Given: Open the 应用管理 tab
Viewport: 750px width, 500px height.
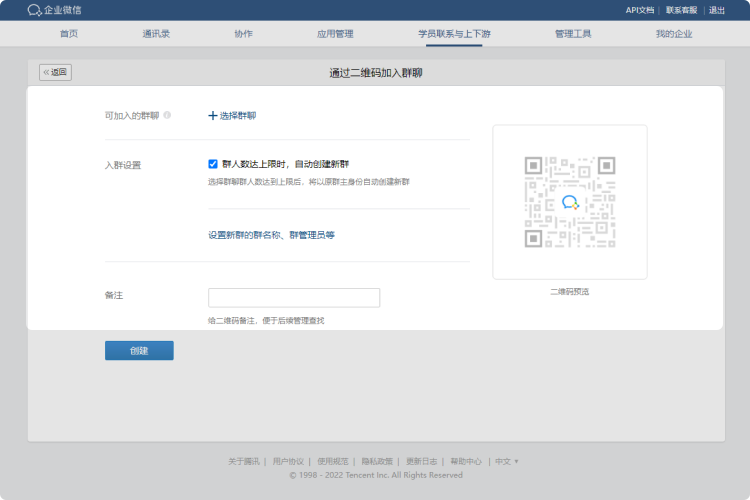Looking at the screenshot, I should click(x=335, y=33).
